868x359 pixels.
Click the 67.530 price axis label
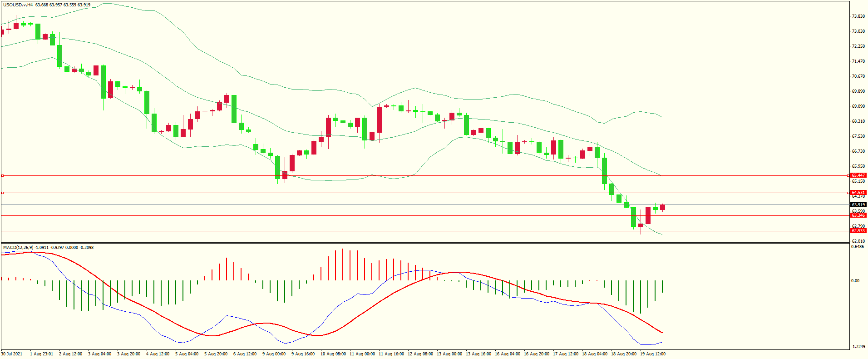[x=858, y=136]
